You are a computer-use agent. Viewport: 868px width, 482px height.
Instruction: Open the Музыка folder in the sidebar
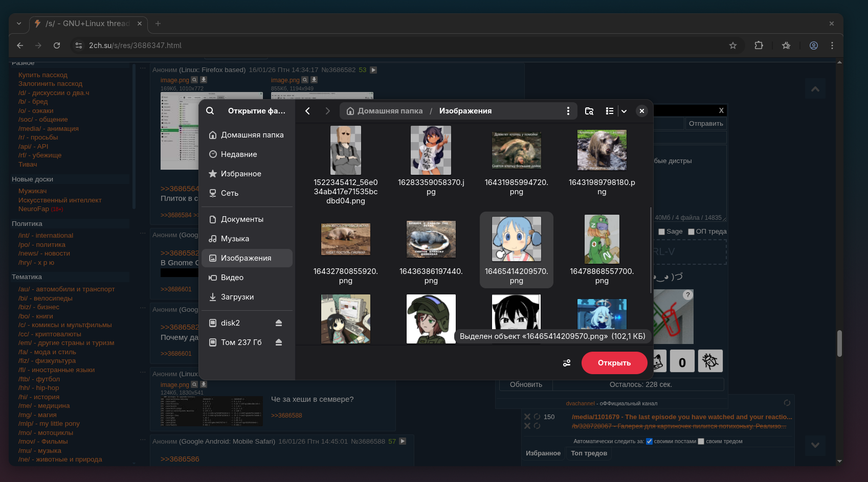[247, 239]
